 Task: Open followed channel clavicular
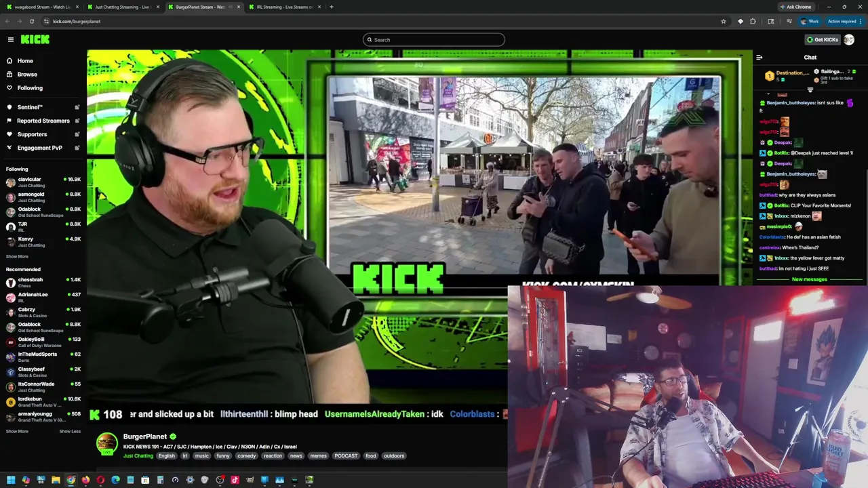[x=43, y=182]
